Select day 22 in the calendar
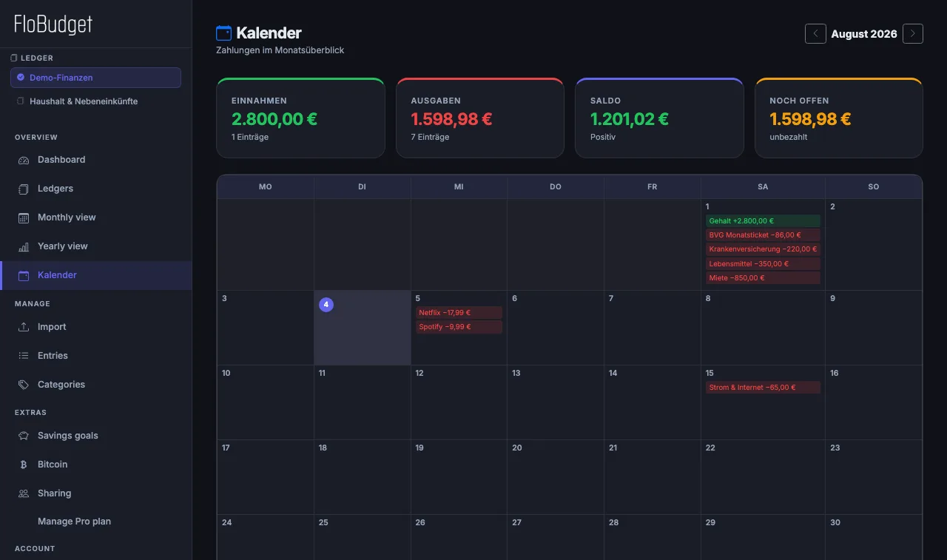Screen dimensions: 947x560 tap(763, 477)
